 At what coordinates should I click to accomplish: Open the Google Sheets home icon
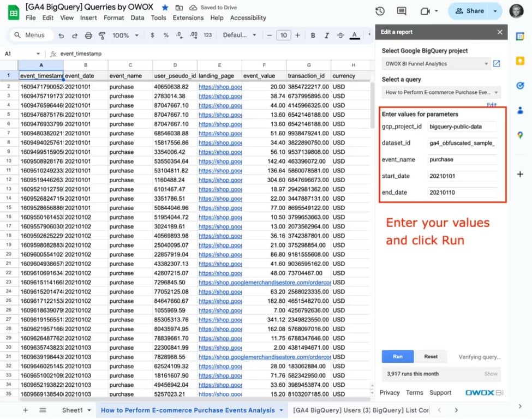(x=14, y=13)
